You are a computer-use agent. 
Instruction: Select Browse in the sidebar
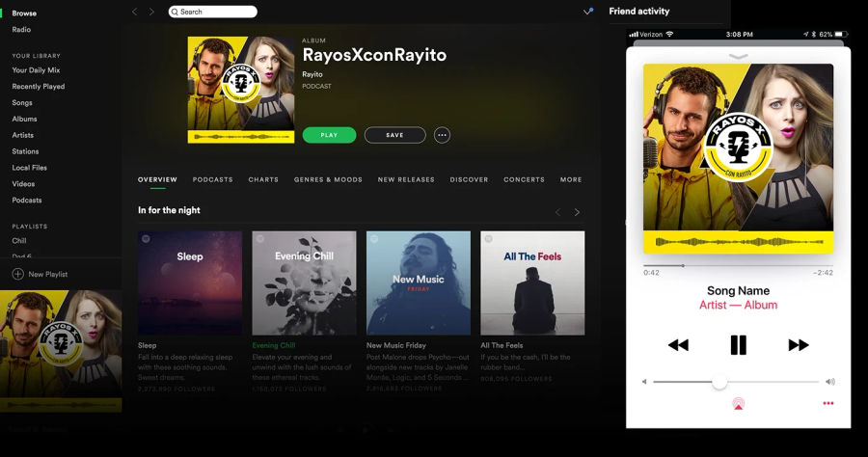point(24,13)
